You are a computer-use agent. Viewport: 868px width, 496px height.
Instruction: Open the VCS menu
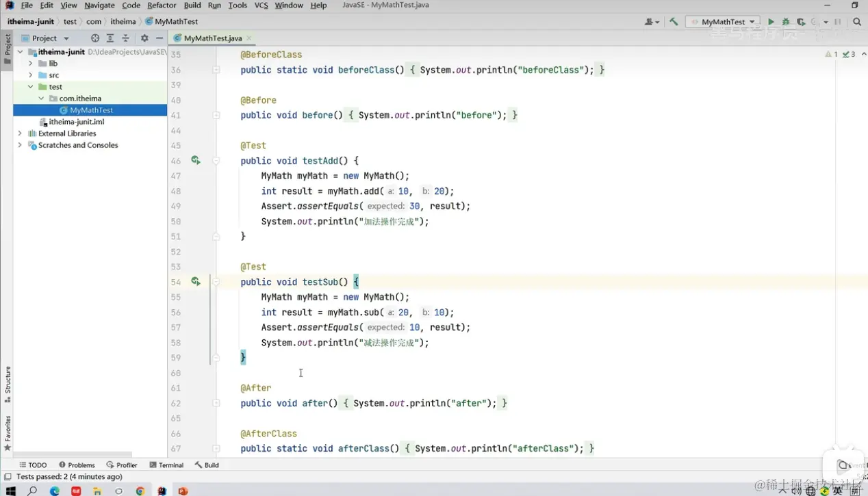tap(261, 5)
